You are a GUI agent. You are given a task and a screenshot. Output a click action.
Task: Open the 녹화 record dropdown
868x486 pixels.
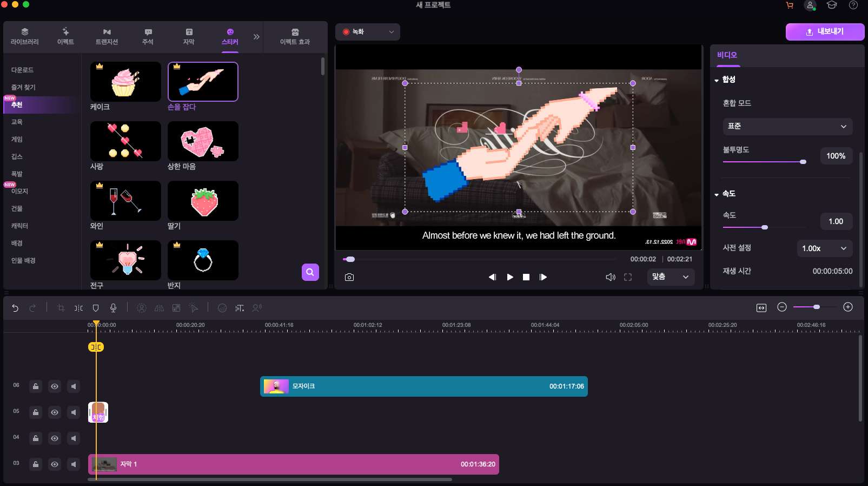368,32
